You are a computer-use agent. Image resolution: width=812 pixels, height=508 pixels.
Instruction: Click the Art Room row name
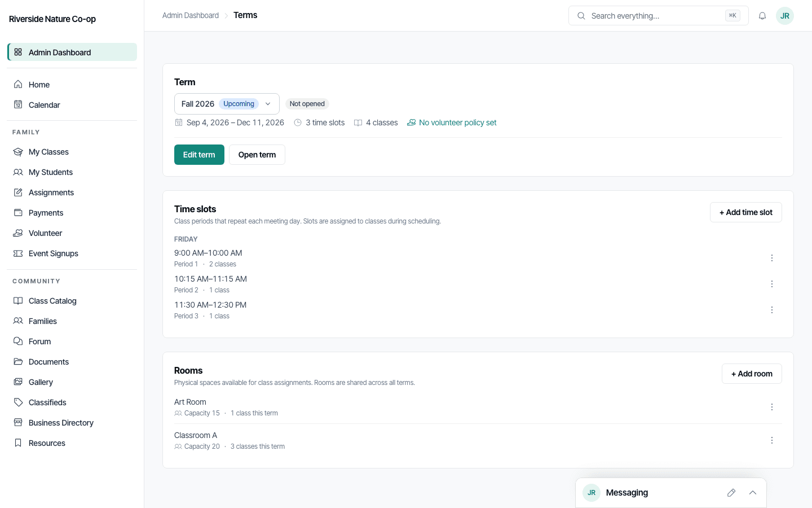click(x=190, y=402)
